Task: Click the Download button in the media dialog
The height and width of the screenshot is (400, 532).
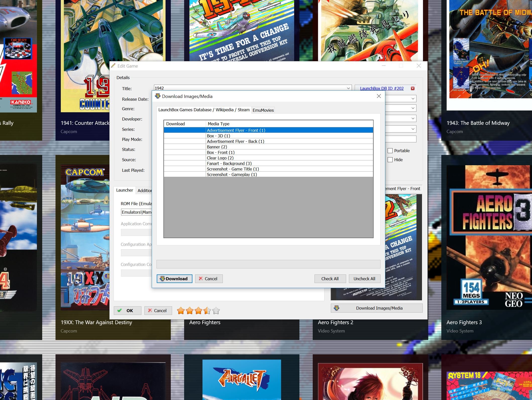Action: click(x=175, y=279)
